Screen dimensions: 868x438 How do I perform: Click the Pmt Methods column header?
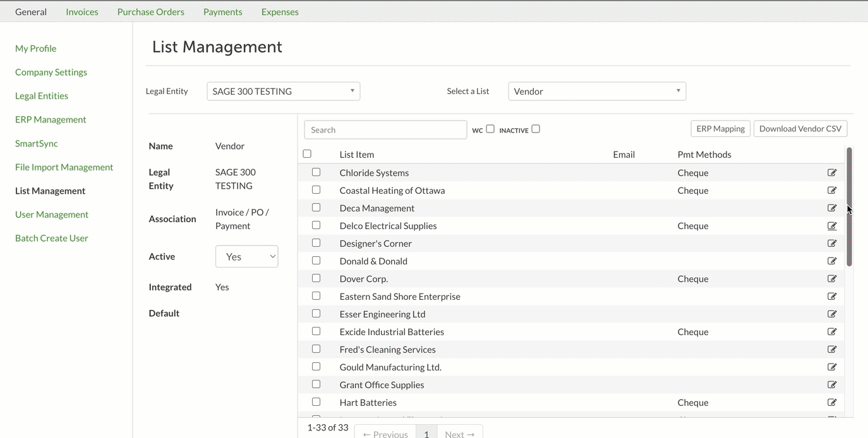coord(704,154)
